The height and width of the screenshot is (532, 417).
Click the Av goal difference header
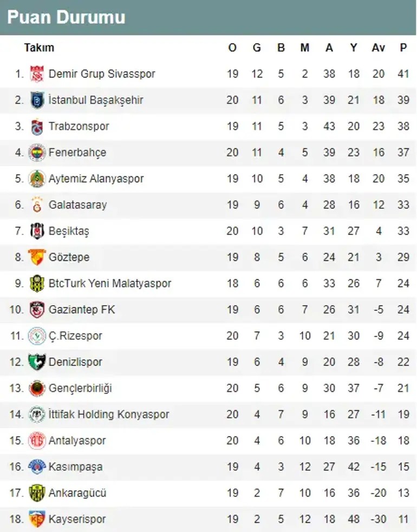click(x=379, y=48)
